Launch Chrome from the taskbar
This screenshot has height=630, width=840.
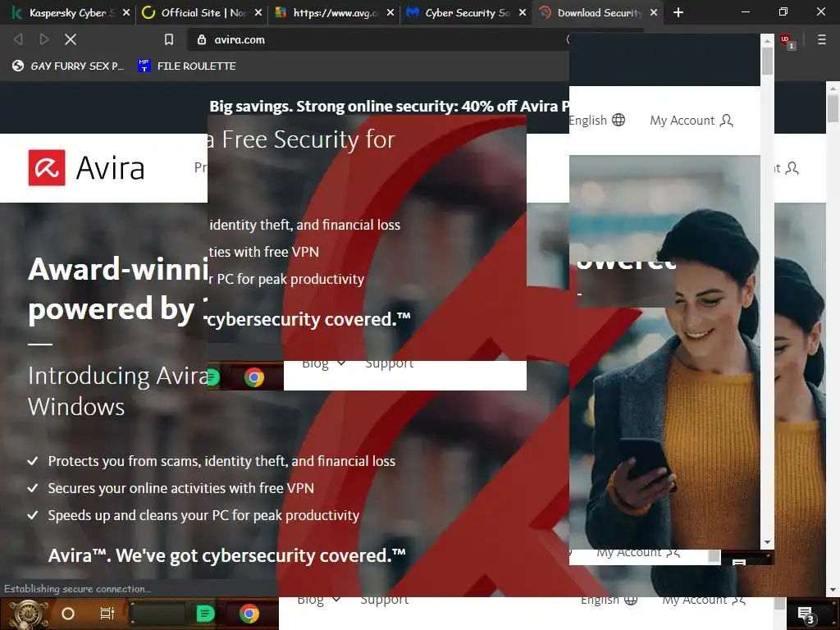pyautogui.click(x=249, y=614)
